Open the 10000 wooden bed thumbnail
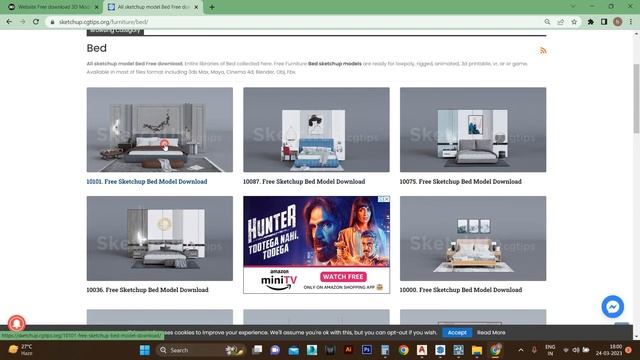Image resolution: width=640 pixels, height=360 pixels. 473,238
